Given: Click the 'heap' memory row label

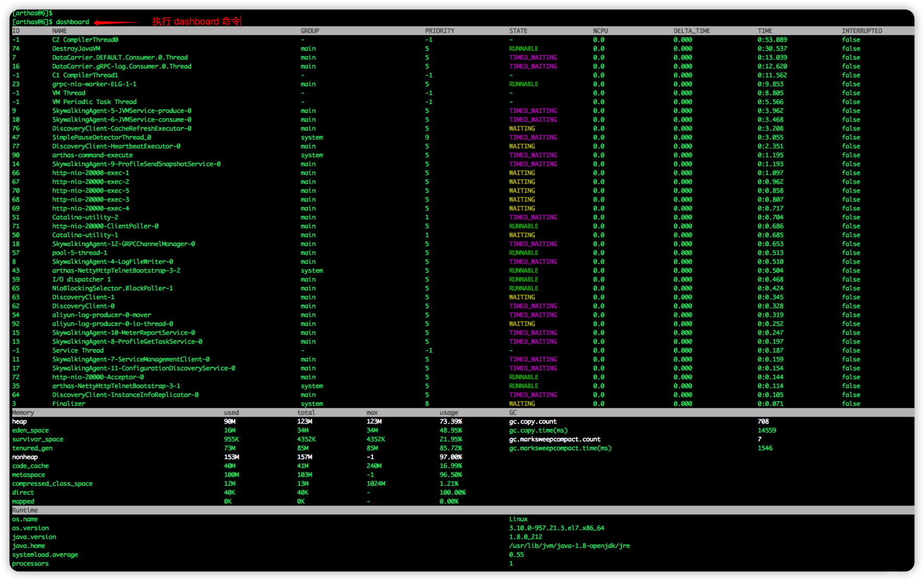Looking at the screenshot, I should click(19, 422).
